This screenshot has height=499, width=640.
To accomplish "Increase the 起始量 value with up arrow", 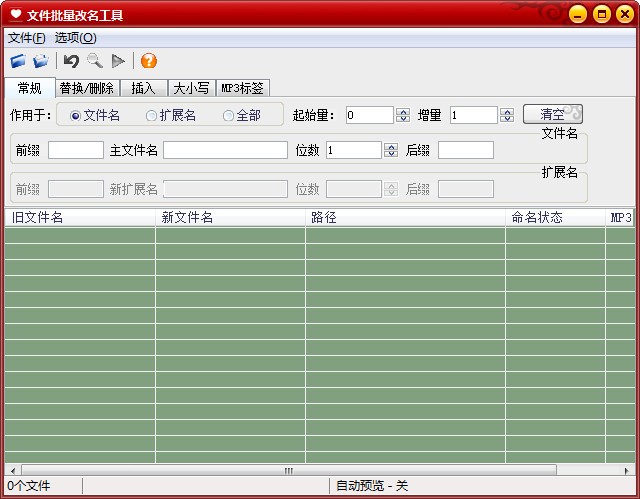I will tap(403, 111).
